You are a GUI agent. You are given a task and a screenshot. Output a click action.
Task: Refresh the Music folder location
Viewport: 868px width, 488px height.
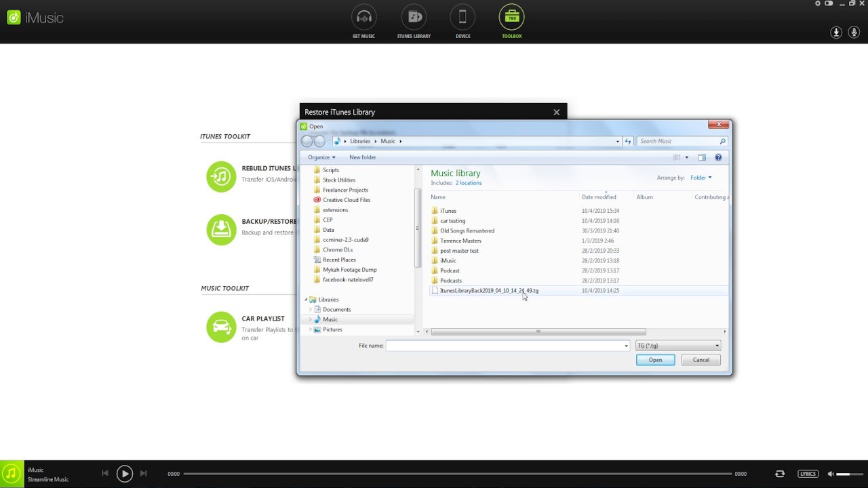coord(629,141)
